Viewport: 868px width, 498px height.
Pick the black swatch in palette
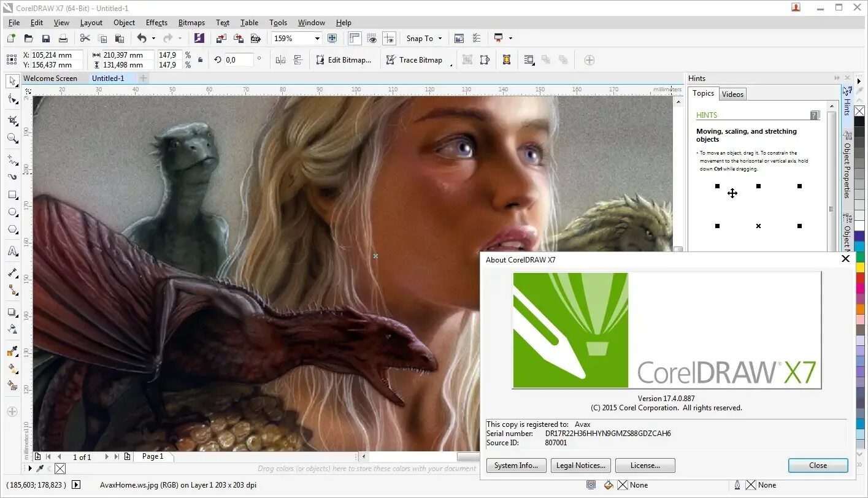(x=859, y=122)
